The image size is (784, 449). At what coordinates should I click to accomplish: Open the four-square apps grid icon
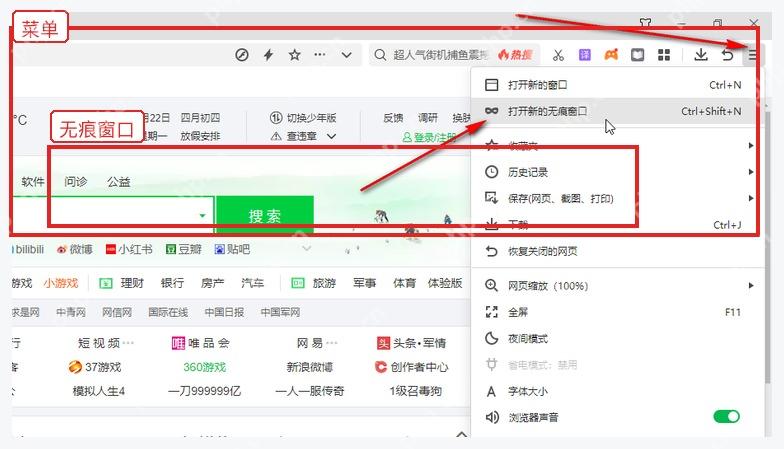(664, 54)
